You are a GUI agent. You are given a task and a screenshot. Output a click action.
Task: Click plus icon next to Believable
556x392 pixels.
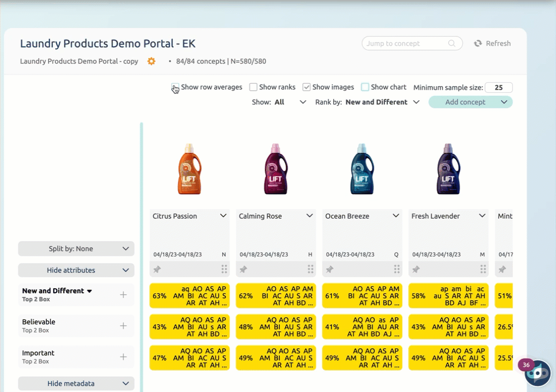coord(123,326)
